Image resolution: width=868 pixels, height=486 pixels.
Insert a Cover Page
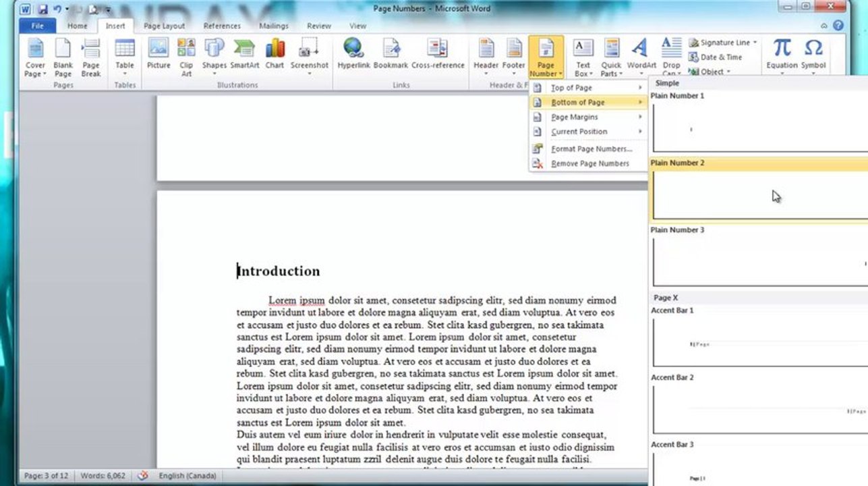pyautogui.click(x=35, y=57)
